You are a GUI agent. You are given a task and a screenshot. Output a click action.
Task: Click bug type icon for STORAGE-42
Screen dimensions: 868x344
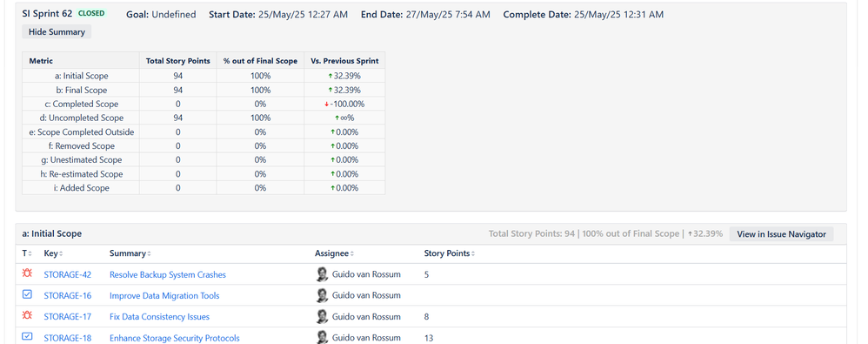tap(27, 273)
